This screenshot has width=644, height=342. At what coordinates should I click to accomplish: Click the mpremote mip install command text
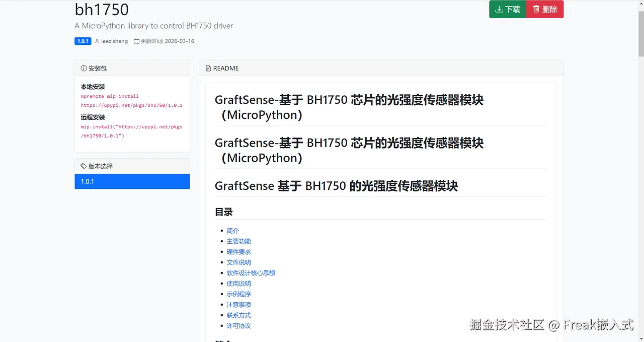[131, 101]
